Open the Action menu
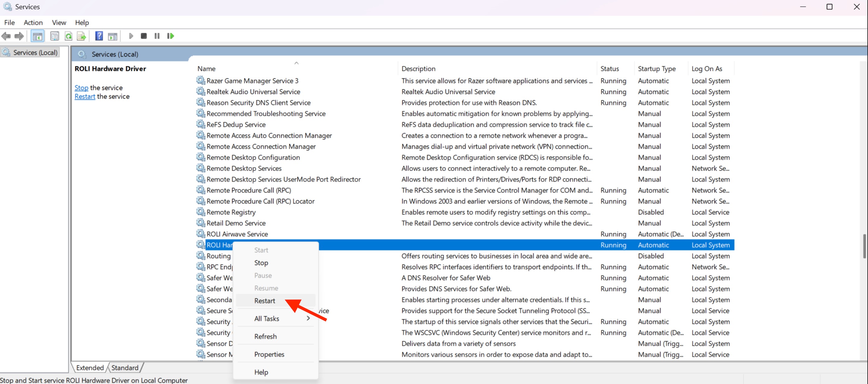The width and height of the screenshot is (868, 384). click(33, 23)
